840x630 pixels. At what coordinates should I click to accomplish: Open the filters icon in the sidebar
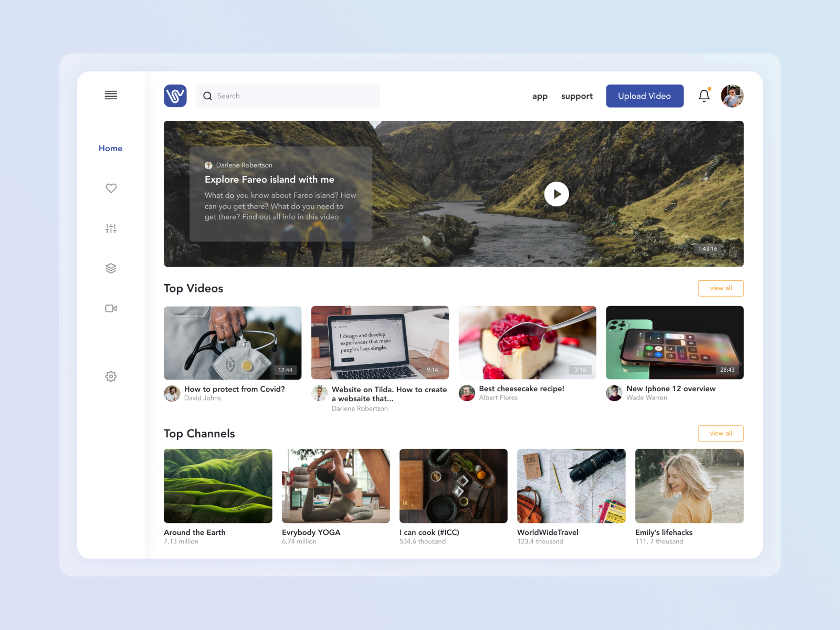(x=111, y=228)
